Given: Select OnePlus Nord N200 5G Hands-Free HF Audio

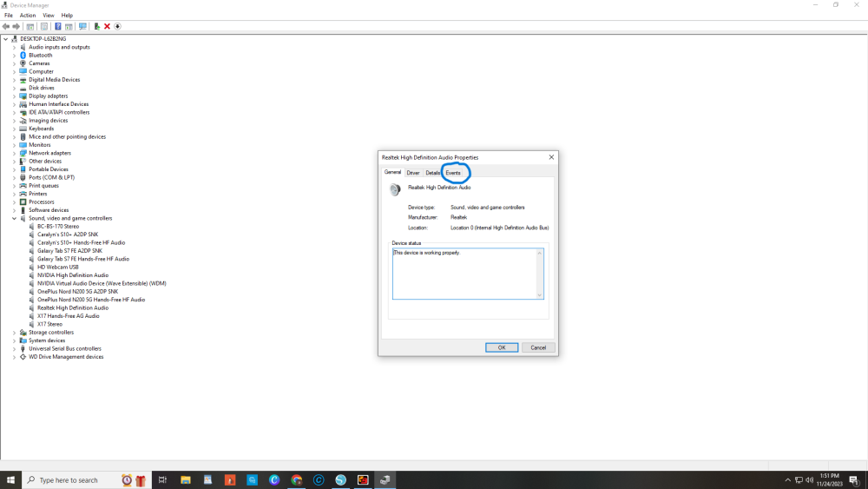Looking at the screenshot, I should (91, 300).
